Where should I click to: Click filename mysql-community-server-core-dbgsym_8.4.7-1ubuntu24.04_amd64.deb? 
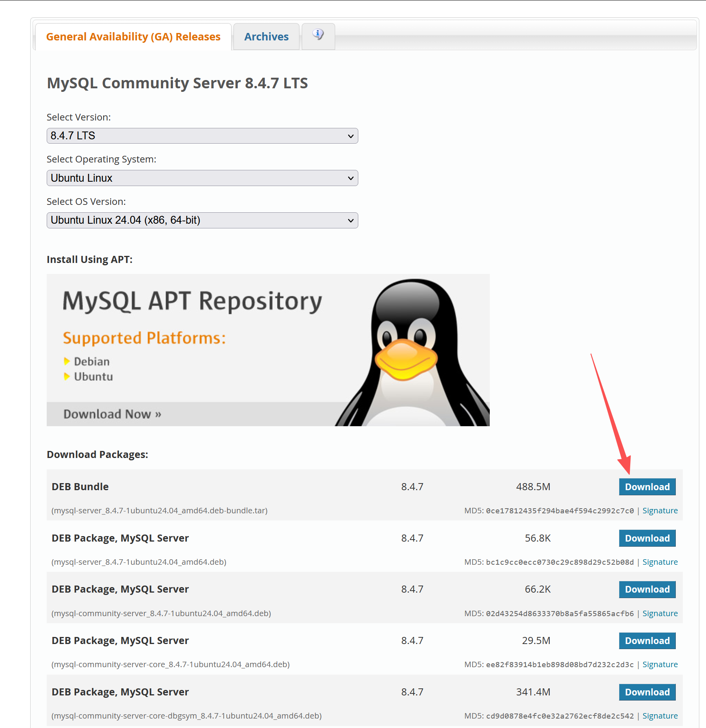[x=186, y=716]
